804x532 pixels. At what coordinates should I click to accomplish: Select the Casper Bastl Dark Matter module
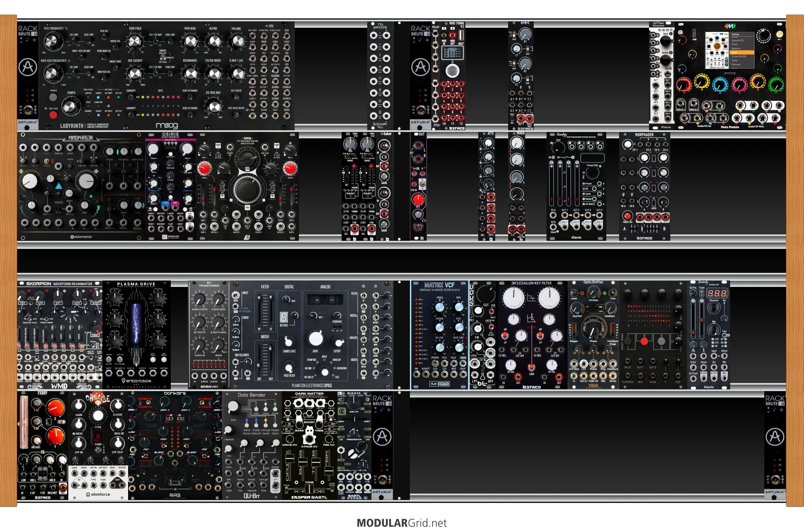click(310, 446)
